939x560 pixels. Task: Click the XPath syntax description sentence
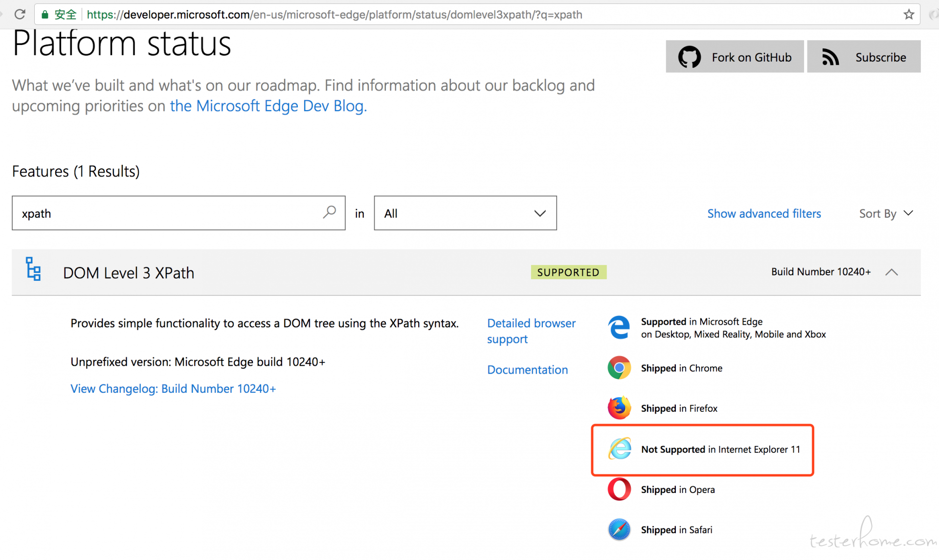pos(265,323)
